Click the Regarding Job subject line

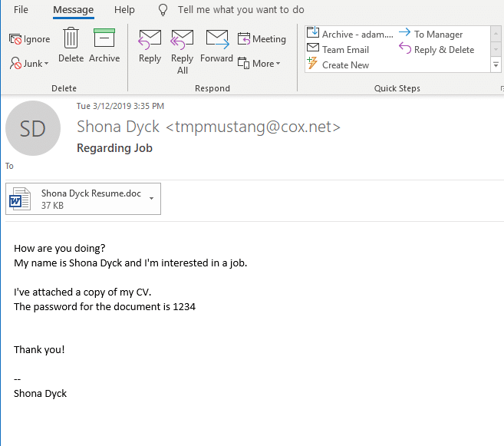(x=114, y=148)
